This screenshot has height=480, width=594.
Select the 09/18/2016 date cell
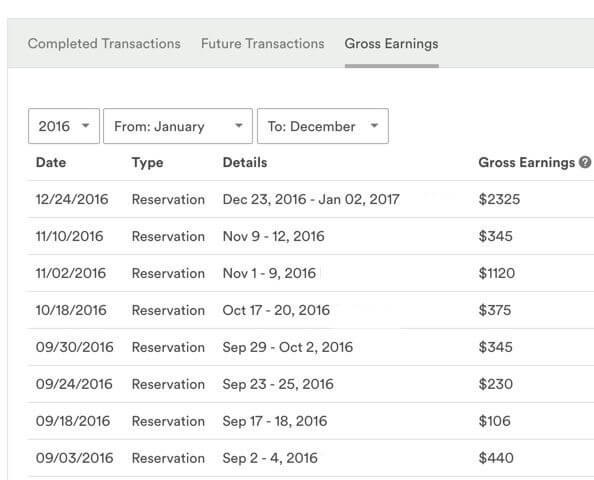tap(73, 421)
